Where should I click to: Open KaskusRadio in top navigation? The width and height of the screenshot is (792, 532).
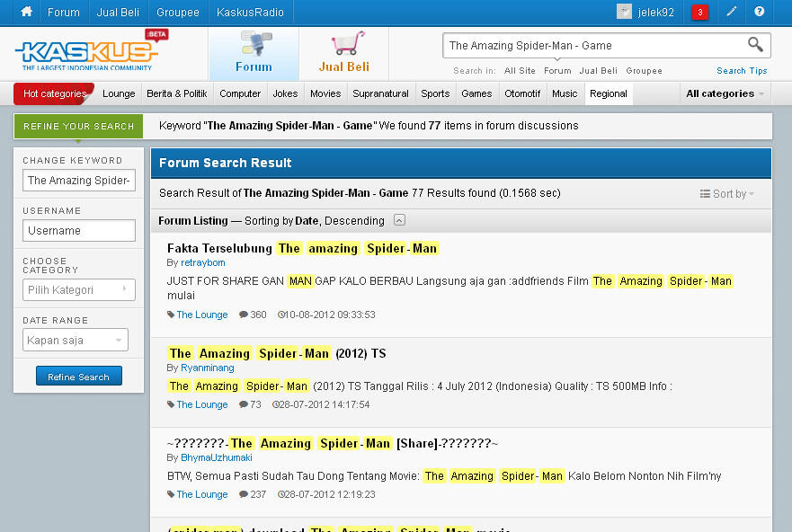(250, 12)
